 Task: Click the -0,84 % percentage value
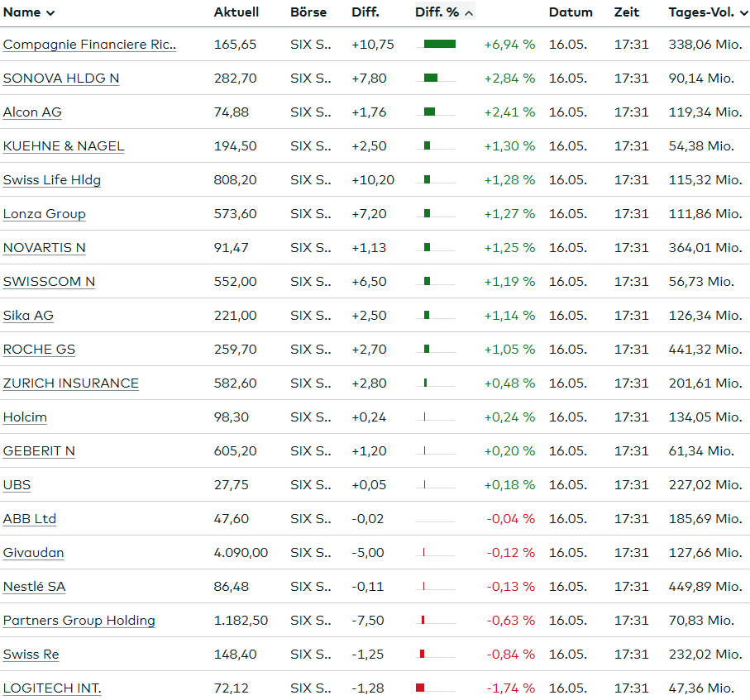point(511,655)
